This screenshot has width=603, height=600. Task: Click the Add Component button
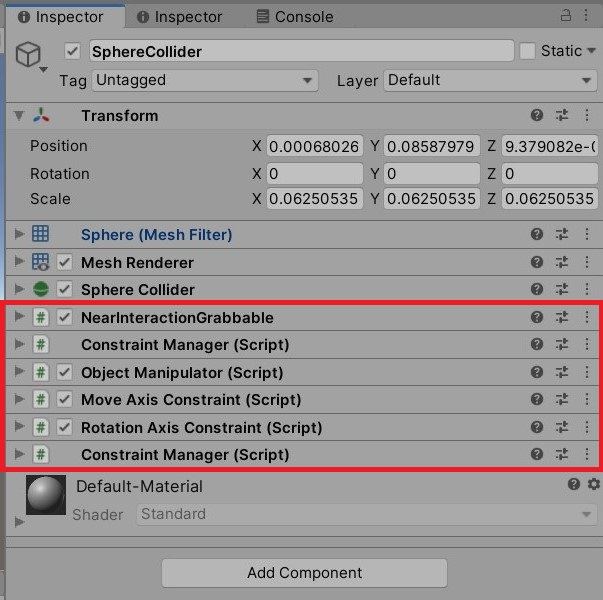(305, 573)
